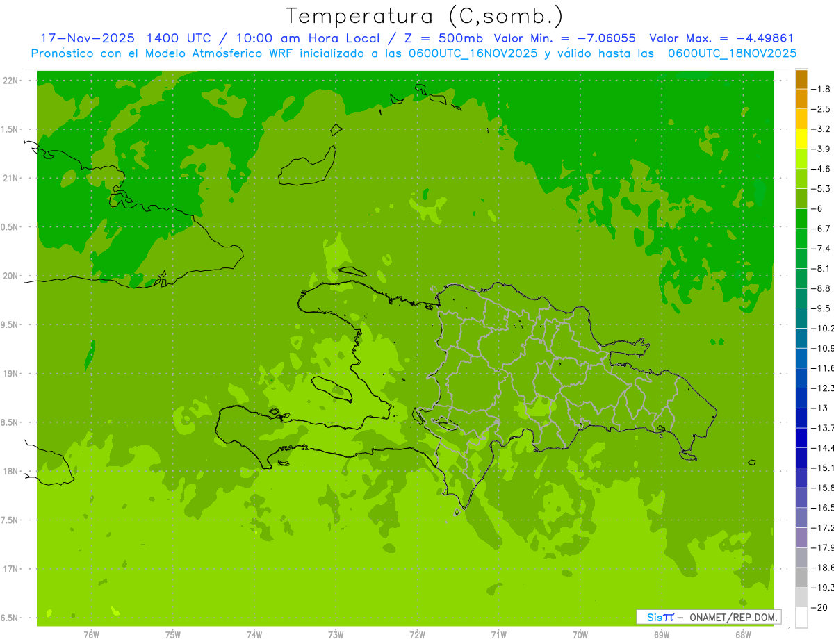The height and width of the screenshot is (644, 834).
Task: Click the '0600UTC_18NOV2025' valid-until text
Action: click(732, 53)
